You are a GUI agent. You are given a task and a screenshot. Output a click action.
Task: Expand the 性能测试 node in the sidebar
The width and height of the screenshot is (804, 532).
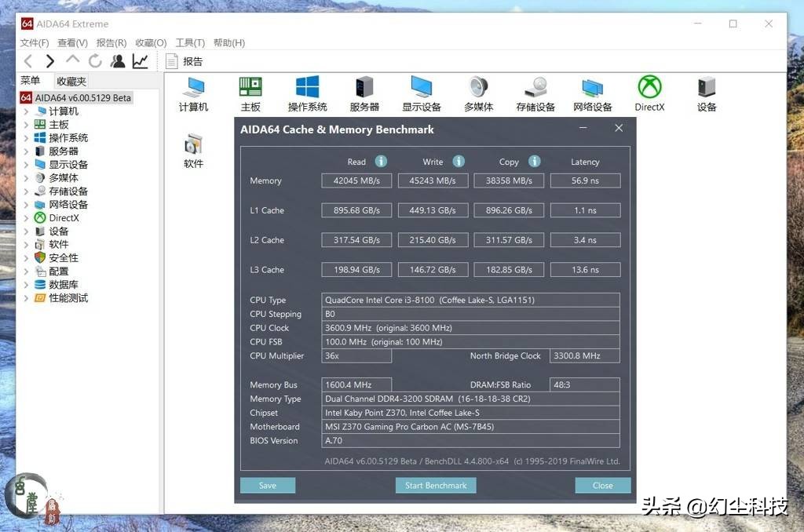27,298
